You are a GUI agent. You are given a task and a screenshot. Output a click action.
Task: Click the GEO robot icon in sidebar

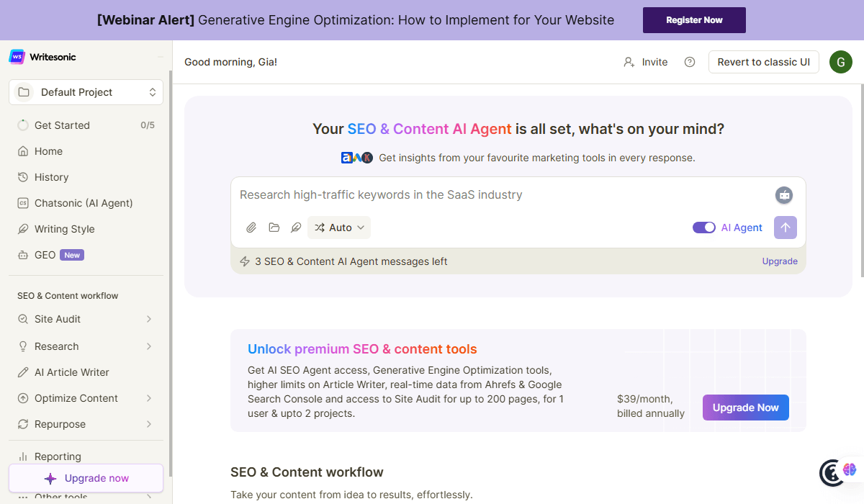pos(23,255)
